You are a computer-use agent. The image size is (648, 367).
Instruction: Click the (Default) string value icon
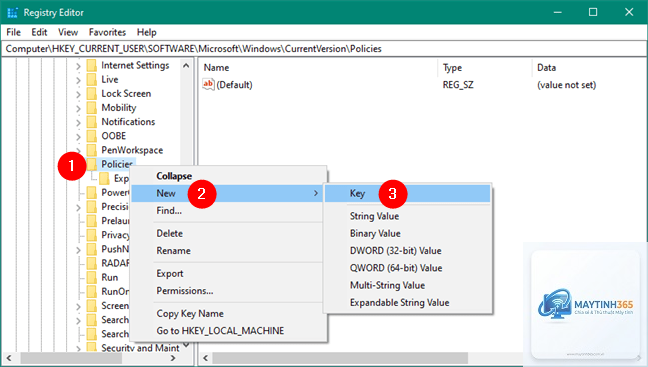point(208,84)
